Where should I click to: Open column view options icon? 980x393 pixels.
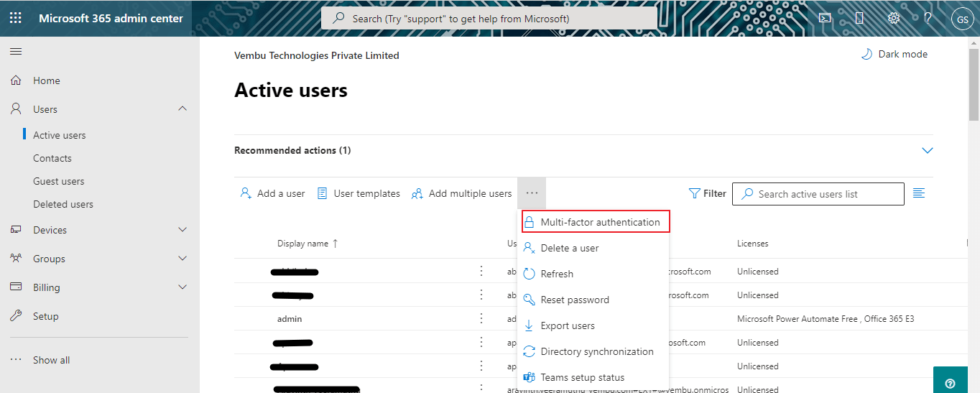click(x=919, y=193)
